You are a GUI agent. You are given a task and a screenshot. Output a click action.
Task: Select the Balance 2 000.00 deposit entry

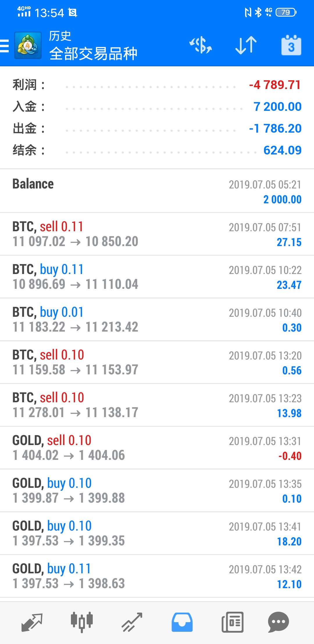tap(157, 191)
